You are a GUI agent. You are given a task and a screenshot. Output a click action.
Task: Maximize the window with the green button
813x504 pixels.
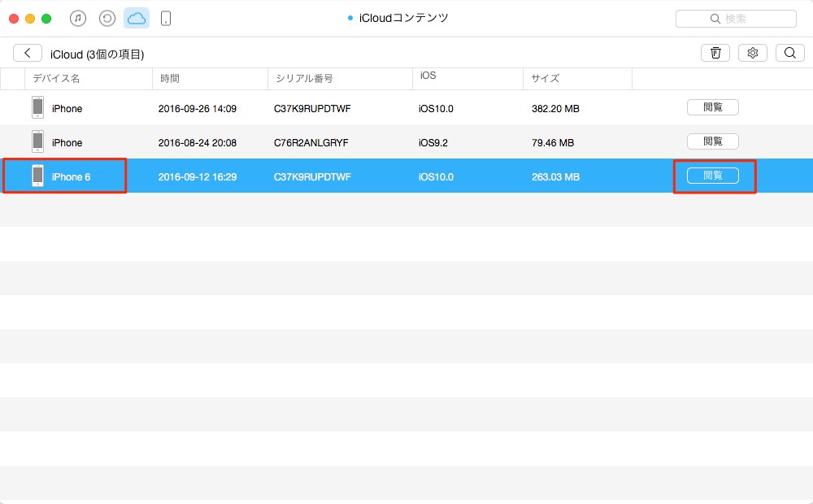[x=46, y=19]
